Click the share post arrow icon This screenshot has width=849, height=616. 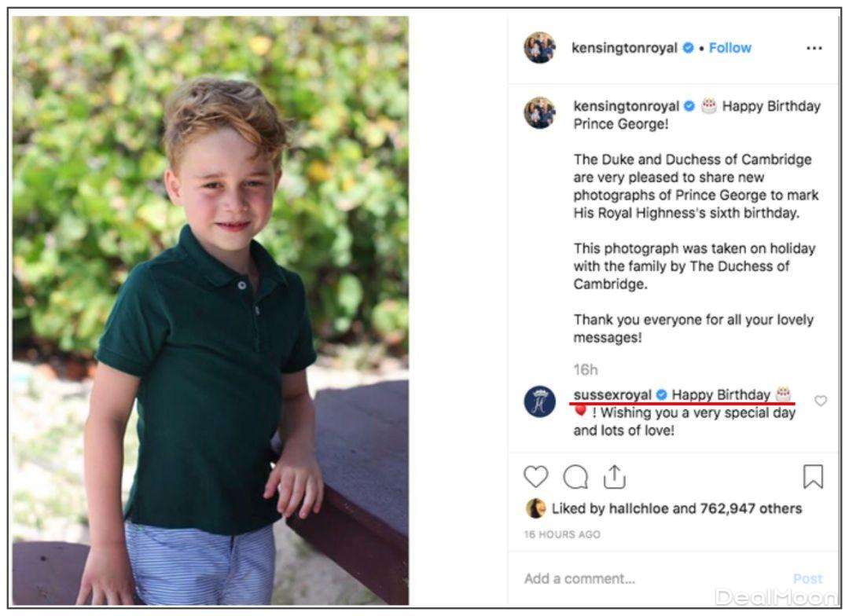pos(614,476)
